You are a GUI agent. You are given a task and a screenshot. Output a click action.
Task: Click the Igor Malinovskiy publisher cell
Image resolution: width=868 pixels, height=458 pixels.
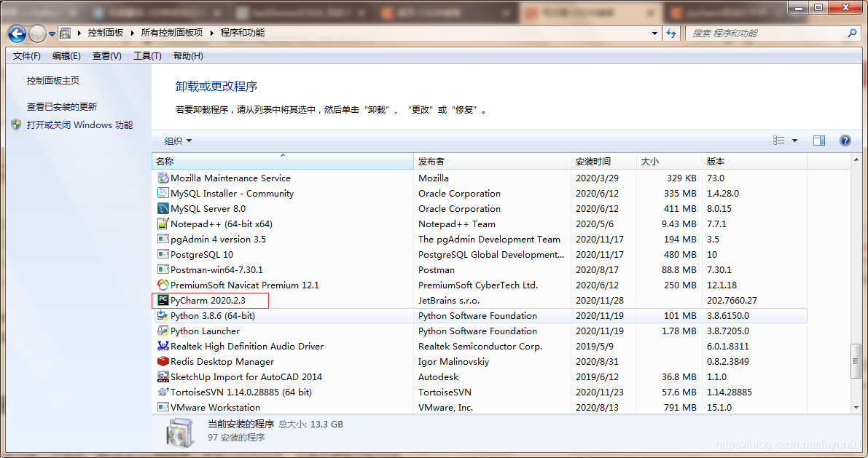[453, 362]
